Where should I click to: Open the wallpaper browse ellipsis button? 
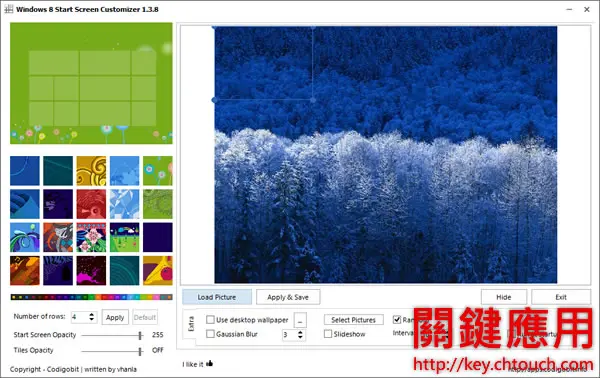click(300, 320)
